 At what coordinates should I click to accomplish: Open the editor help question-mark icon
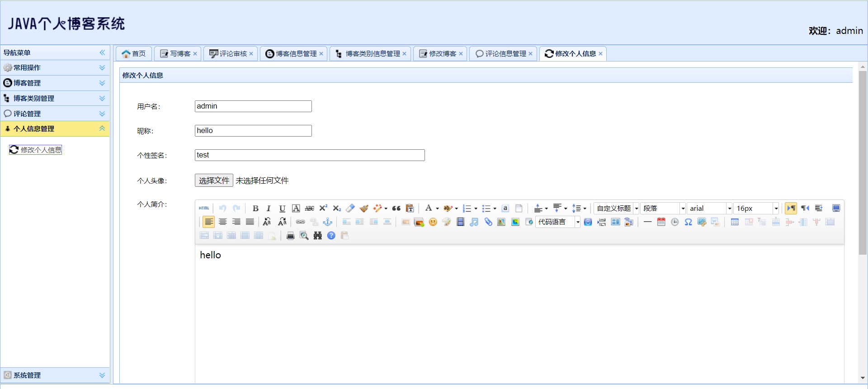(331, 235)
